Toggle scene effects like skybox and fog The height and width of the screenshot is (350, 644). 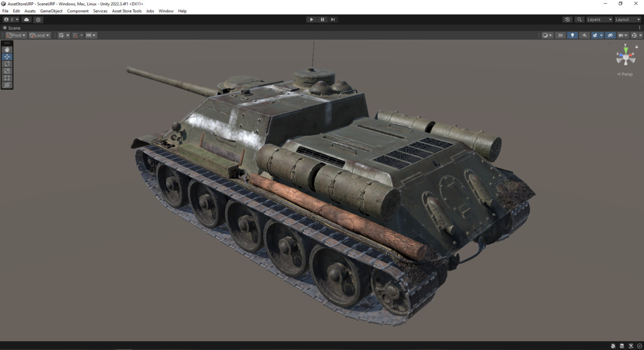595,35
